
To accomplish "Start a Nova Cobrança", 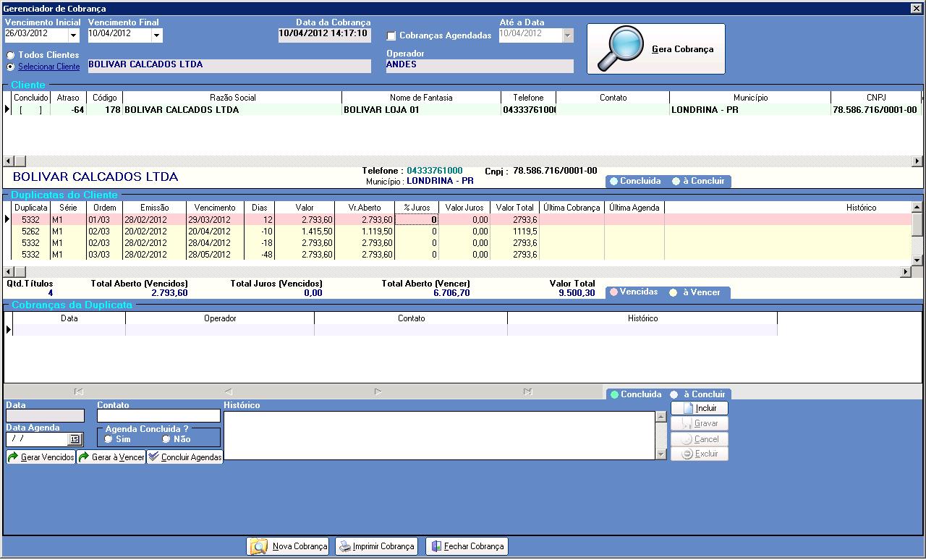I will 288,546.
